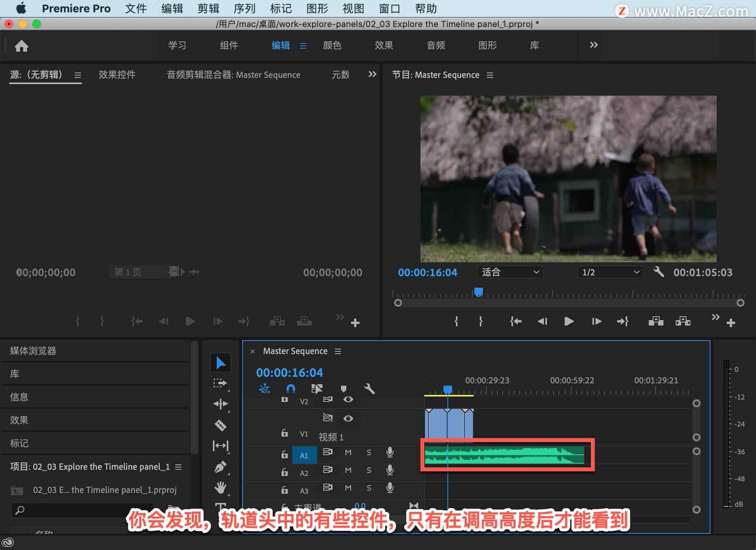Image resolution: width=756 pixels, height=550 pixels.
Task: Solo audio track A1
Action: [369, 452]
